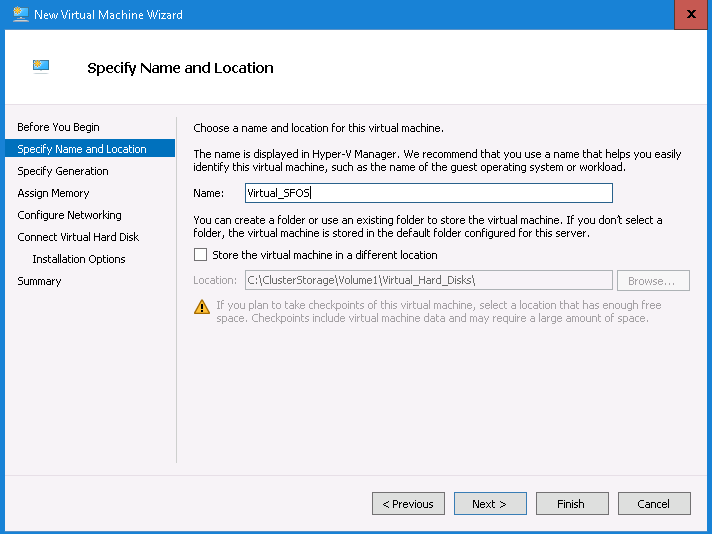Click the yellow warning icon about checkpoints

201,306
